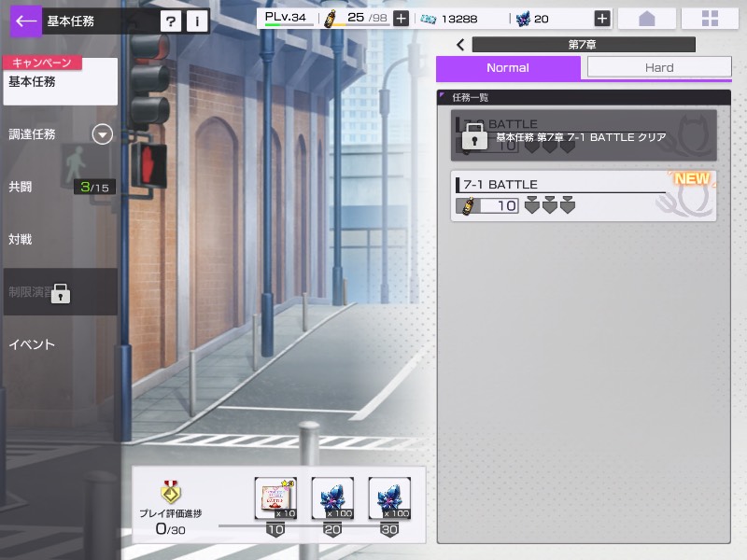
Task: Click the first star medal of 7-1 BATTLE
Action: pos(531,204)
